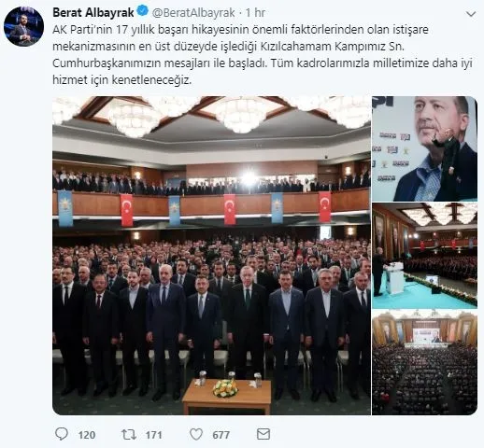The height and width of the screenshot is (448, 484).
Task: Expand the tweet options chevron
Action: pyautogui.click(x=471, y=14)
